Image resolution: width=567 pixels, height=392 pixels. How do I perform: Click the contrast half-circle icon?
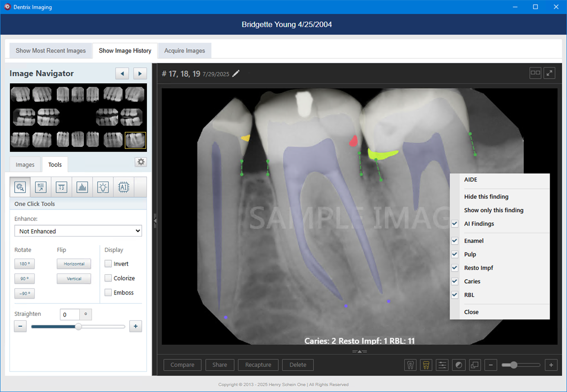tap(458, 365)
